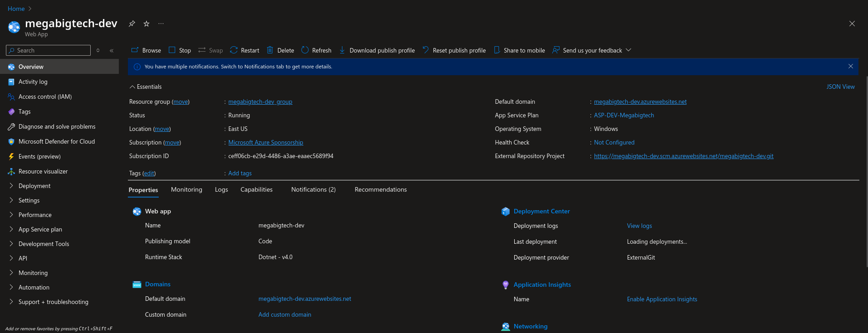This screenshot has width=868, height=333.
Task: Open Deployment Center heading link
Action: click(541, 211)
